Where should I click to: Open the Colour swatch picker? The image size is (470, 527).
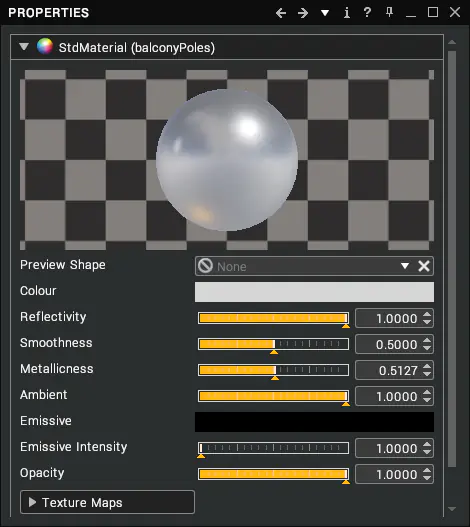[314, 292]
